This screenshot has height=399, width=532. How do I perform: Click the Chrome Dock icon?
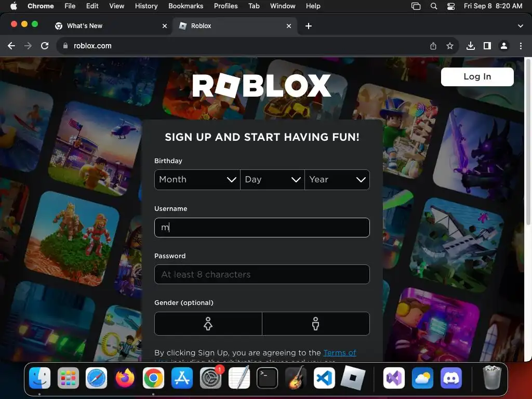[153, 378]
